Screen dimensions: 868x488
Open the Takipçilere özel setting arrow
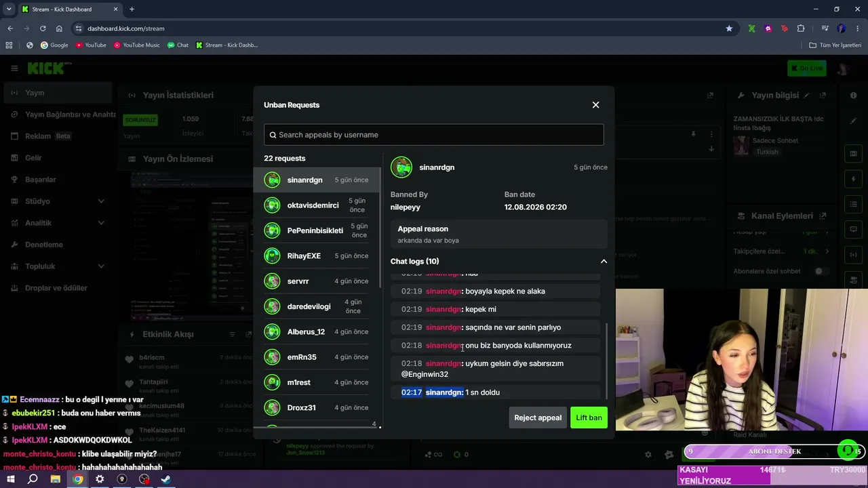click(827, 251)
